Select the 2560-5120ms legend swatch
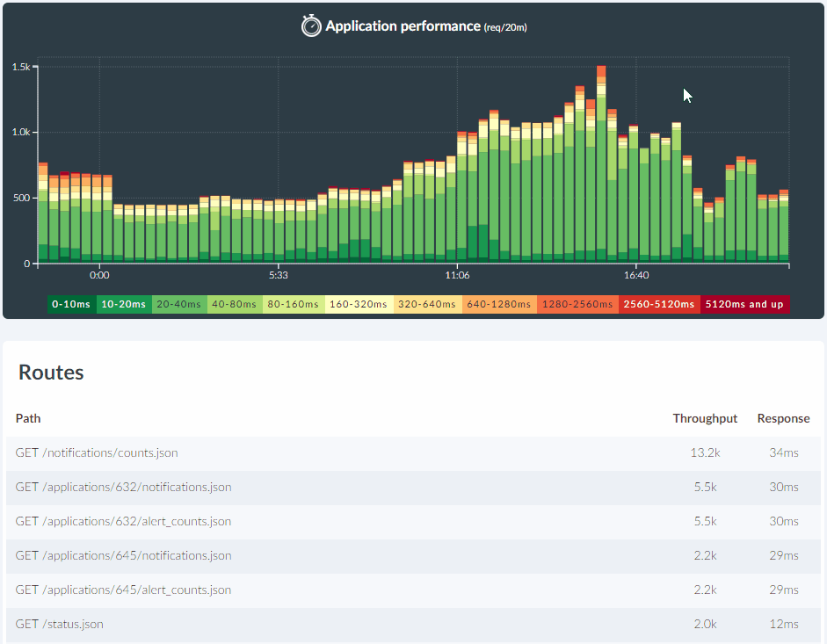Image resolution: width=827 pixels, height=644 pixels. click(660, 304)
